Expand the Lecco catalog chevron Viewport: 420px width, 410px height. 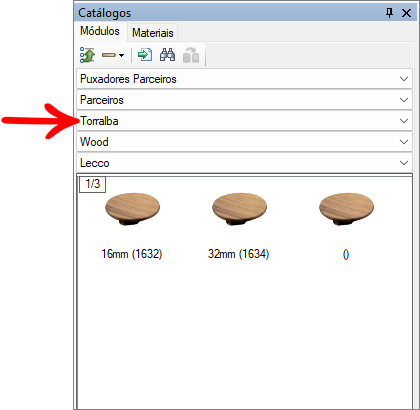click(404, 163)
